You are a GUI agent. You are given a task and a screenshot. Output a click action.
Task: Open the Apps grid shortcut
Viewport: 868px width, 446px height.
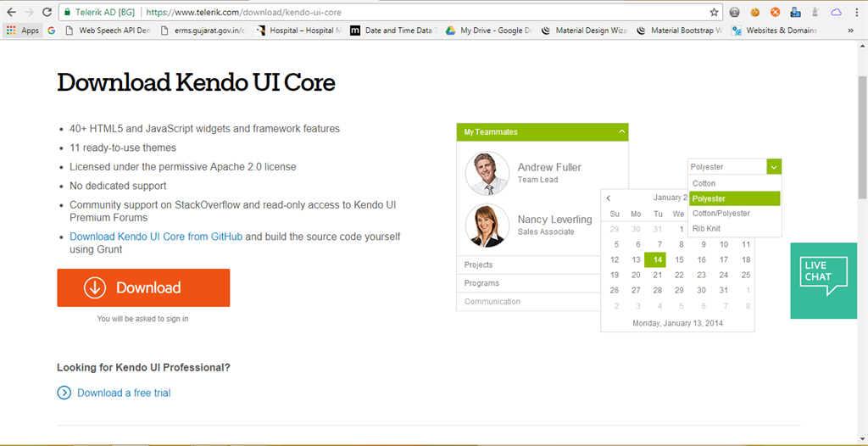click(x=23, y=31)
